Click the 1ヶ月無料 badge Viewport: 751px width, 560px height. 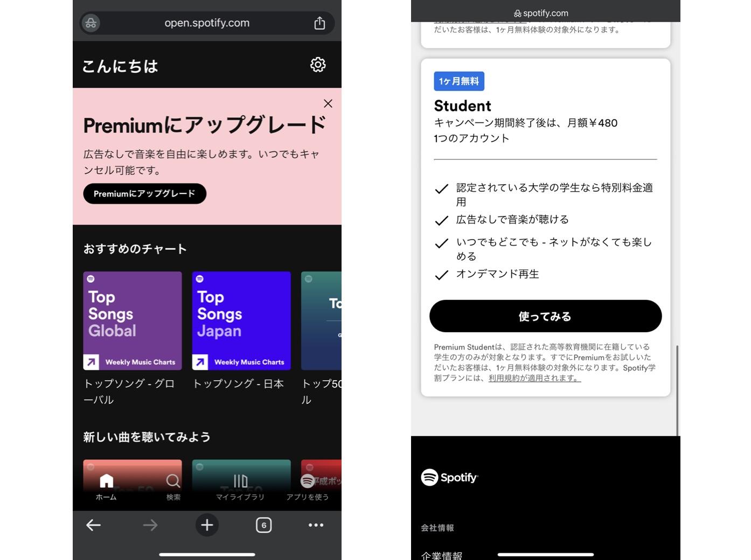459,81
